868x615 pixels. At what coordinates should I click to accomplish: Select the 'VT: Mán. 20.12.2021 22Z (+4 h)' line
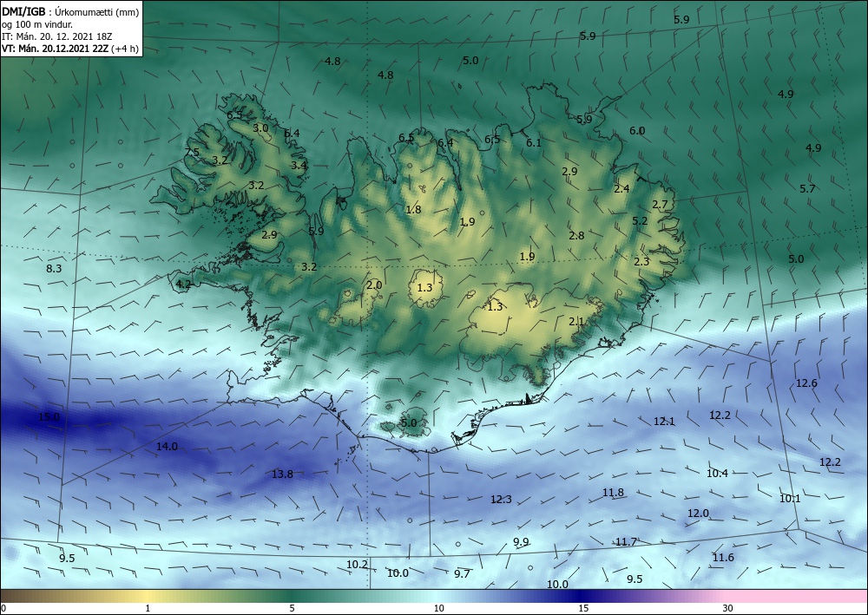[70, 49]
